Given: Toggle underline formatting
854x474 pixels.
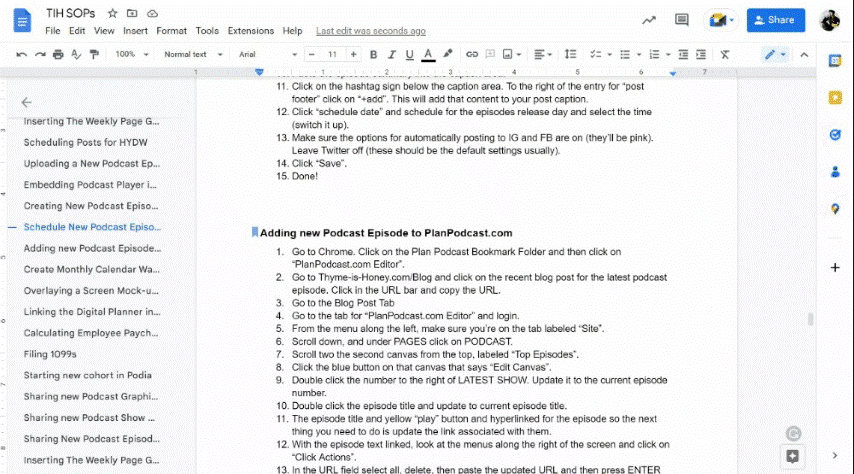Looking at the screenshot, I should click(410, 54).
